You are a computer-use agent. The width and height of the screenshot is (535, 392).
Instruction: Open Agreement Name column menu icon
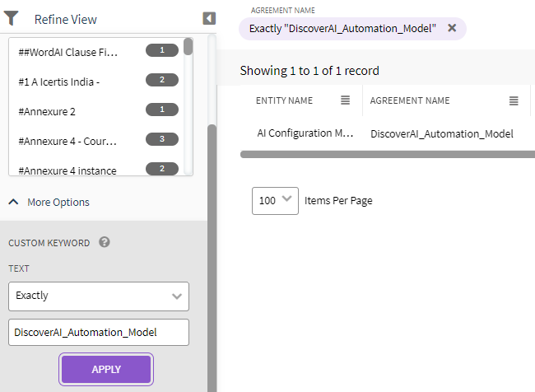514,100
